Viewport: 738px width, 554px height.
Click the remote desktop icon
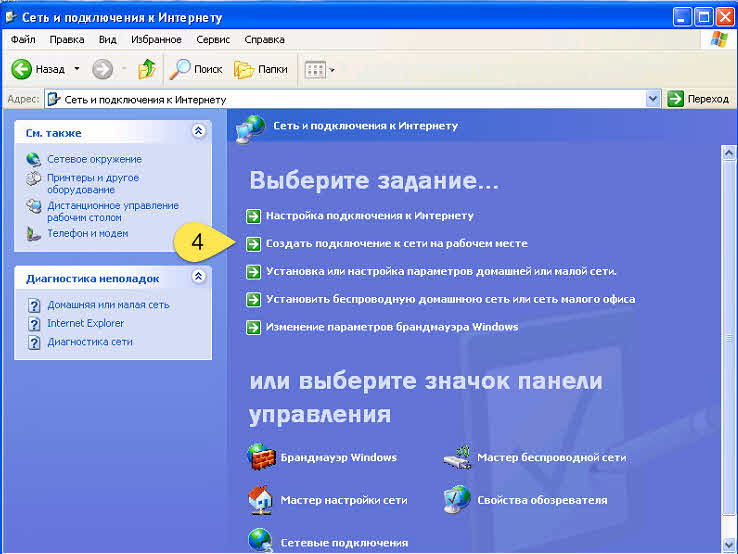click(33, 206)
